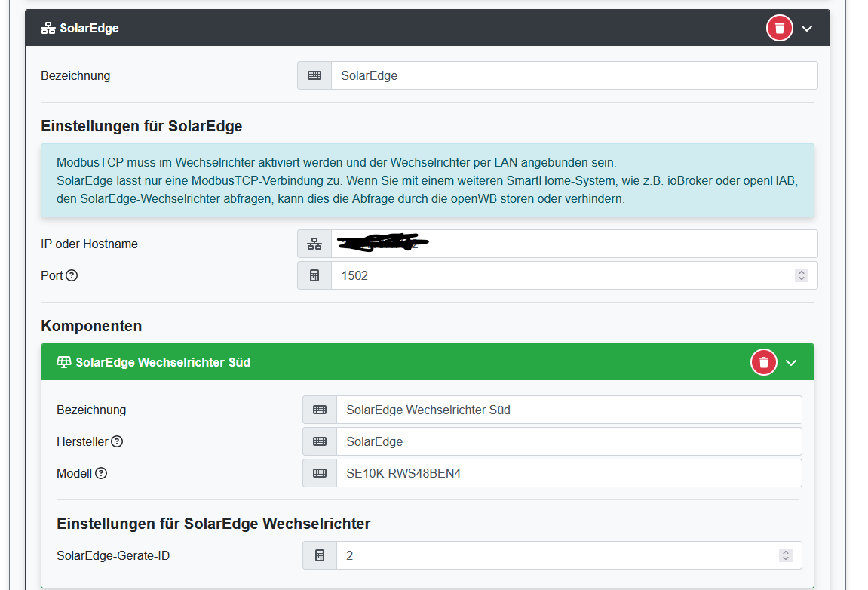Click the keyboard icon beside Hersteller field

(319, 441)
